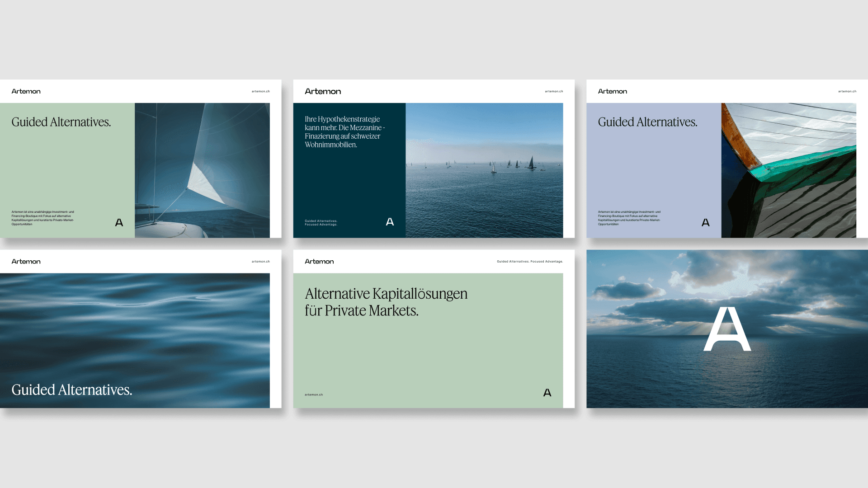Click the A monogram on dark teal panel

390,222
